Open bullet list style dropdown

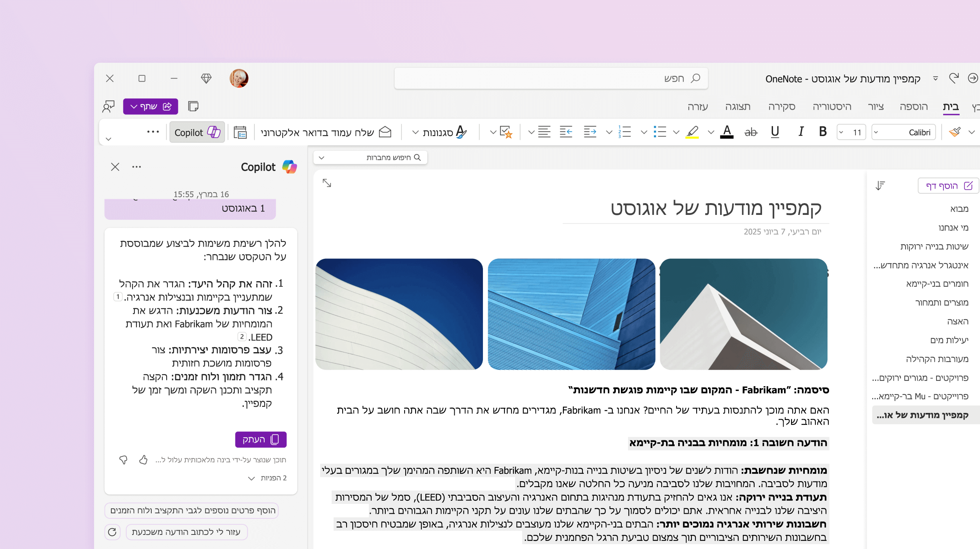[644, 132]
